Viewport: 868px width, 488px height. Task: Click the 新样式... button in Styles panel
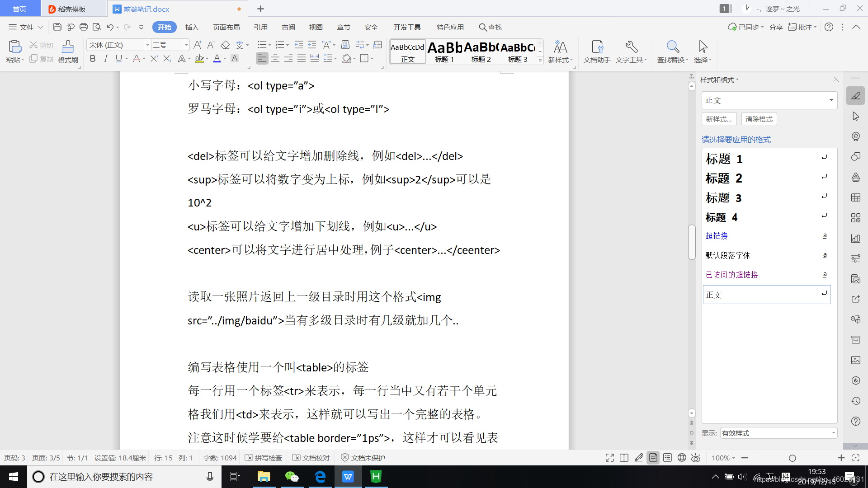[x=719, y=119]
